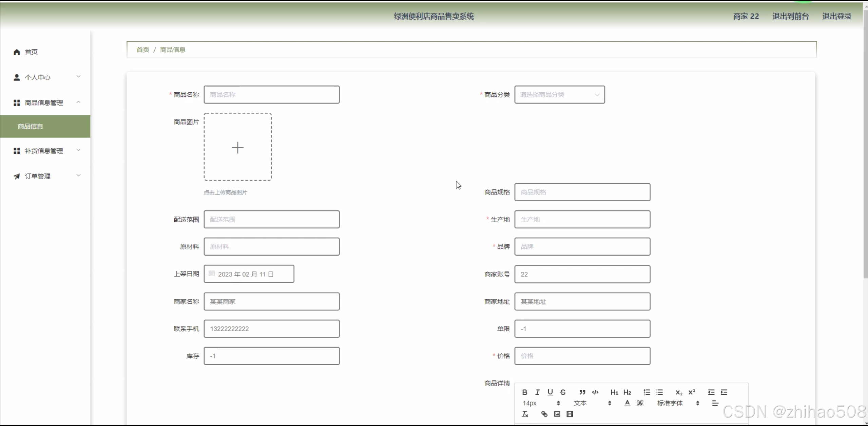868x426 pixels.
Task: Insert a hyperlink via the link icon
Action: point(544,414)
